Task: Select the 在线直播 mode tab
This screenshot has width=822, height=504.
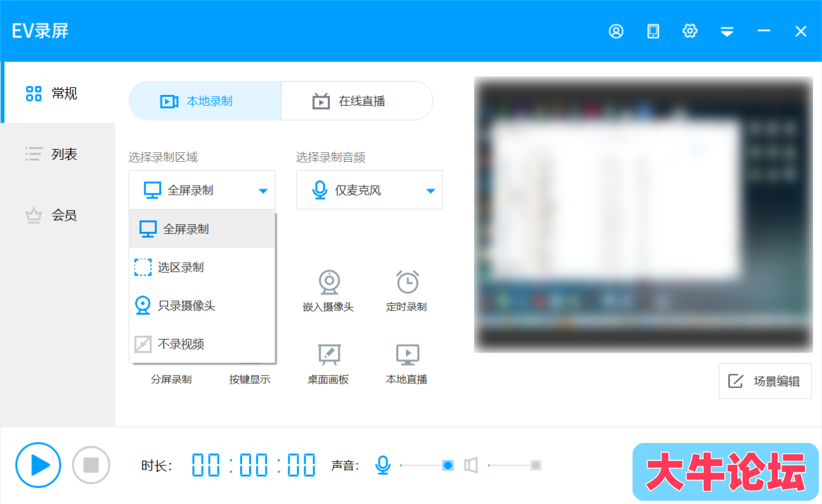Action: pos(357,101)
